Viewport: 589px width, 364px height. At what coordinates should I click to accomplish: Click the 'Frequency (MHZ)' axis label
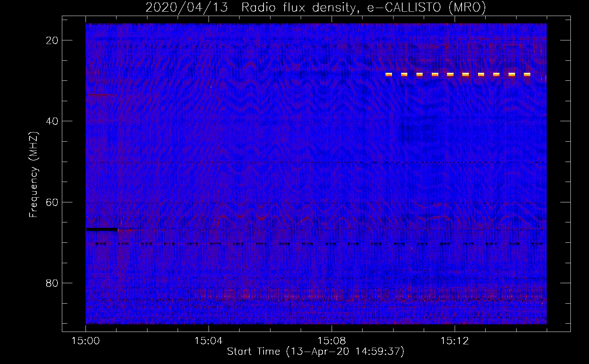point(33,175)
